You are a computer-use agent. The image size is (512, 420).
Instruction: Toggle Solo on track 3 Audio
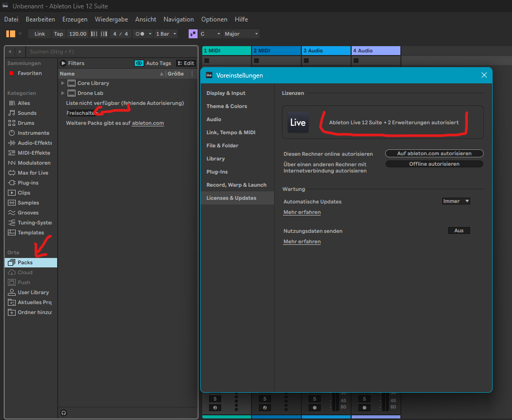[314, 399]
